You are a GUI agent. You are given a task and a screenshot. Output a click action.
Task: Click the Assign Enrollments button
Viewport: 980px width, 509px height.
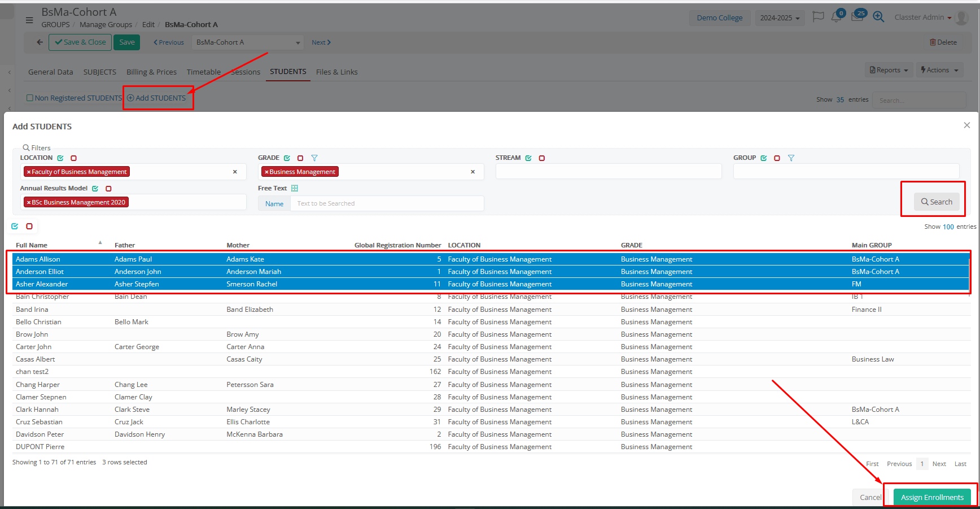coord(932,497)
